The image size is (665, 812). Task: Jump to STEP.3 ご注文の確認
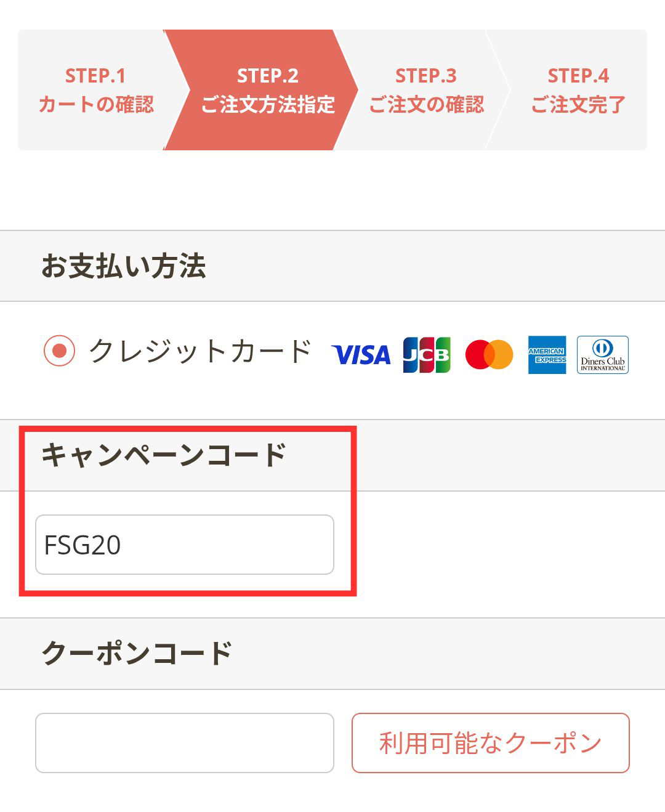426,90
